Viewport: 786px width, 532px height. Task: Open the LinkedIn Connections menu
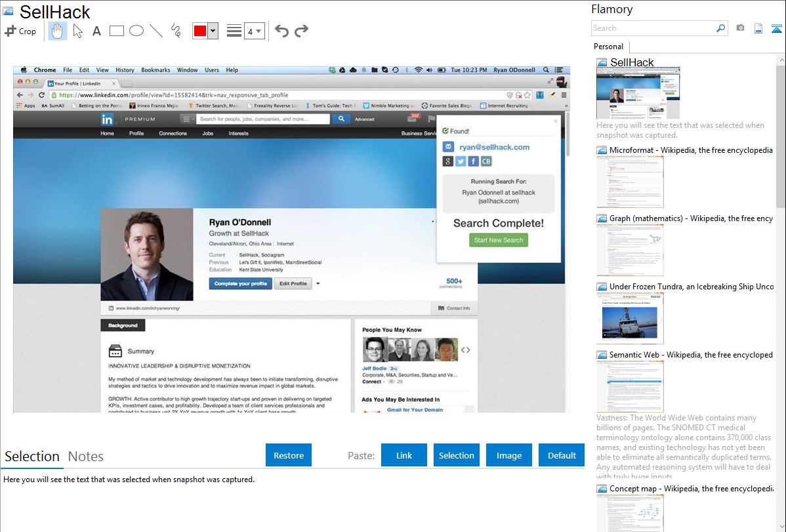tap(173, 133)
